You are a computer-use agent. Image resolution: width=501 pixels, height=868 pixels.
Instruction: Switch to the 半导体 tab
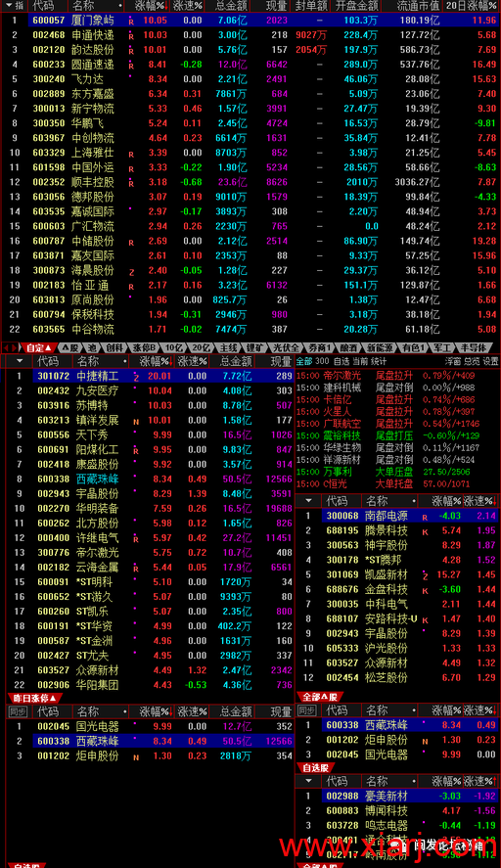(474, 347)
